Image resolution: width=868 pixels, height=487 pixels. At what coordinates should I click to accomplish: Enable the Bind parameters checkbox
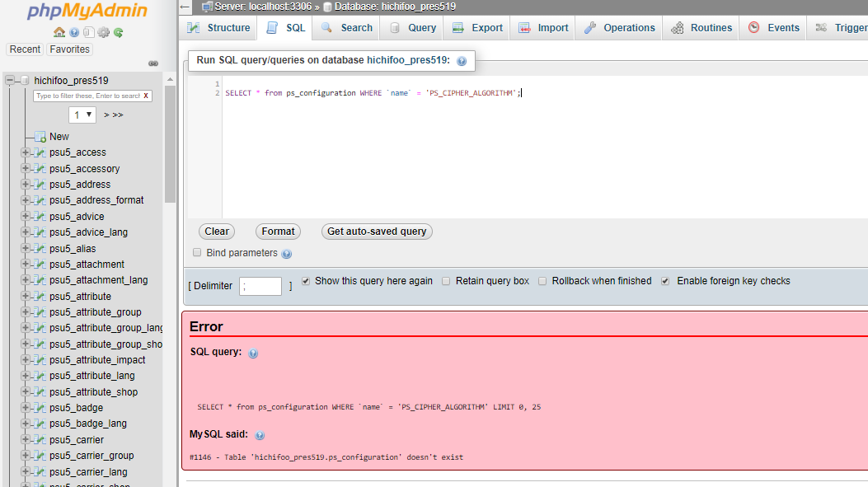197,253
